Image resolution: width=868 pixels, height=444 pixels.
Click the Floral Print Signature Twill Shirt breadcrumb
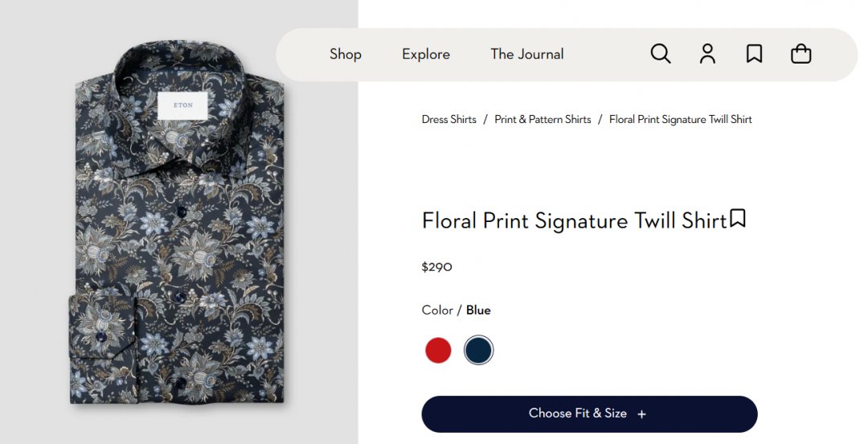tap(681, 119)
